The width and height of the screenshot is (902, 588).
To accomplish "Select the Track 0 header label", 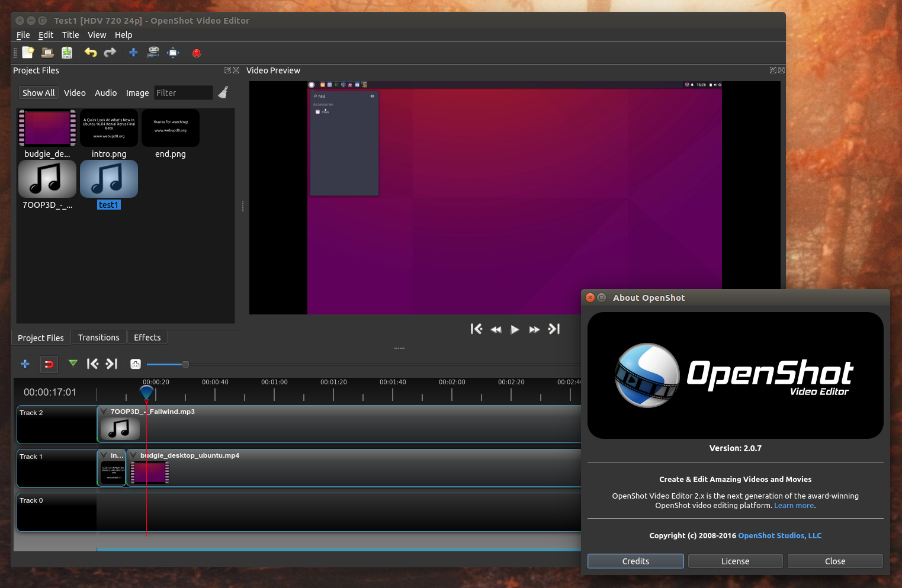I will (x=31, y=500).
